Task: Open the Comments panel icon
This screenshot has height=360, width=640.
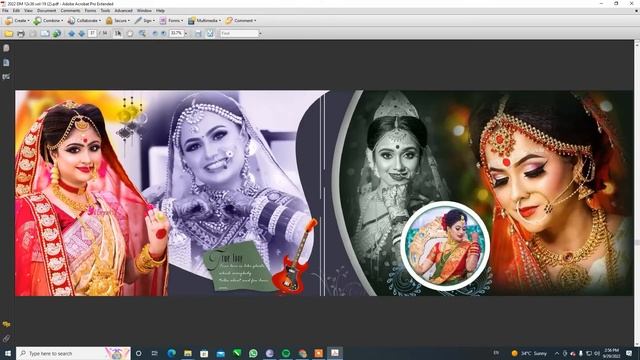Action: coord(6,324)
